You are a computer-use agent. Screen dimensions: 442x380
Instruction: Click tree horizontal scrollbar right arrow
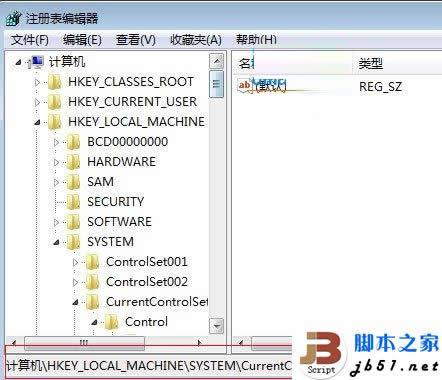click(199, 343)
